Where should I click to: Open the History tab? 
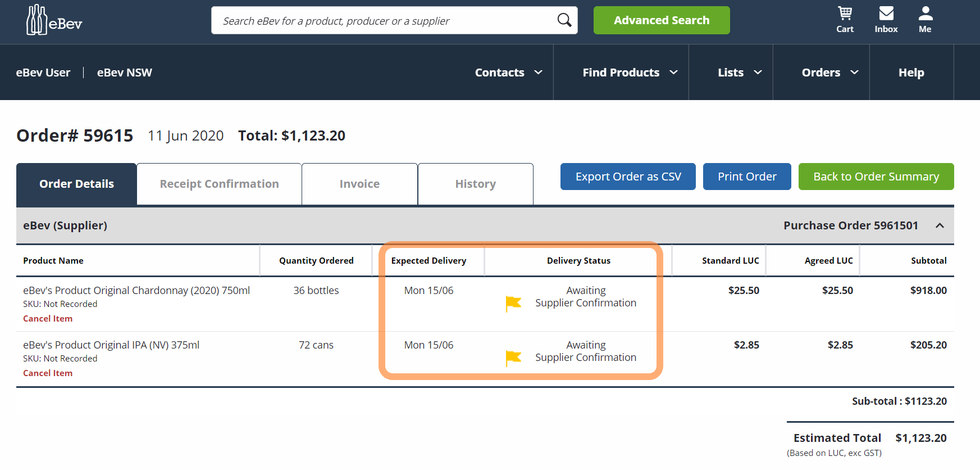pyautogui.click(x=475, y=184)
